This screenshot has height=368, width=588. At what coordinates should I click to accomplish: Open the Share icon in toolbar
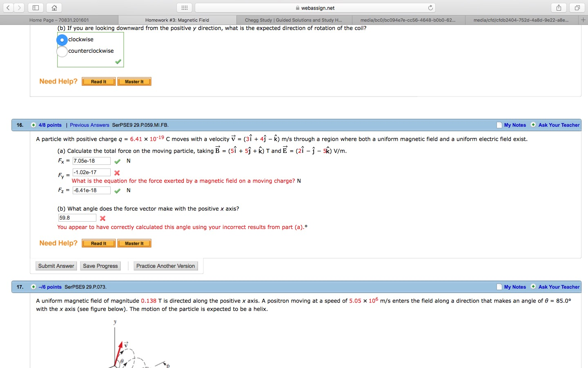click(559, 8)
